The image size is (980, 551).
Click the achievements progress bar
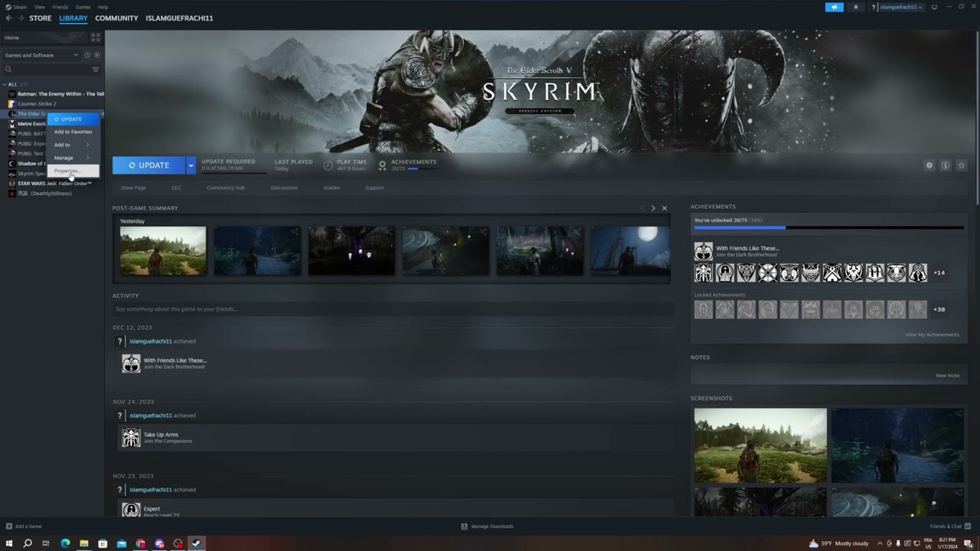click(x=828, y=227)
